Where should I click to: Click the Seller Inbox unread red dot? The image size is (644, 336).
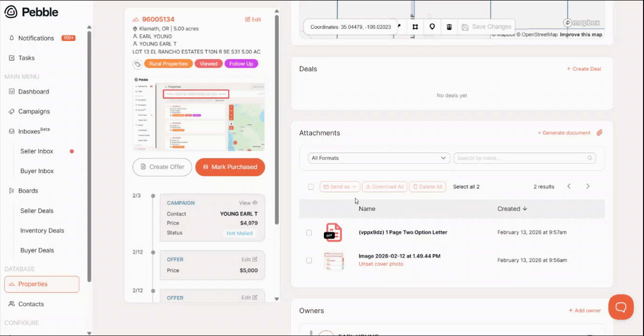point(72,151)
